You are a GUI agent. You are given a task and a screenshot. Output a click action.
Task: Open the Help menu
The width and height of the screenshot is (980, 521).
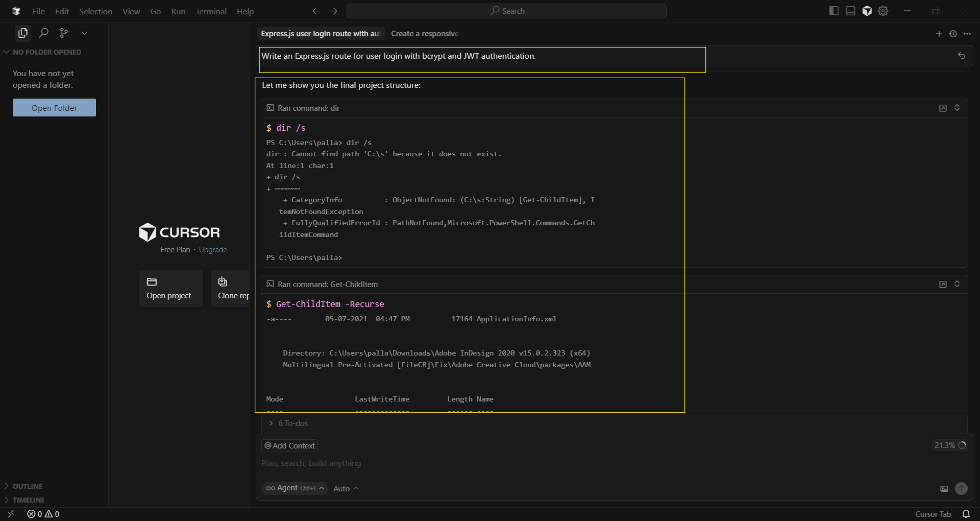(x=245, y=11)
